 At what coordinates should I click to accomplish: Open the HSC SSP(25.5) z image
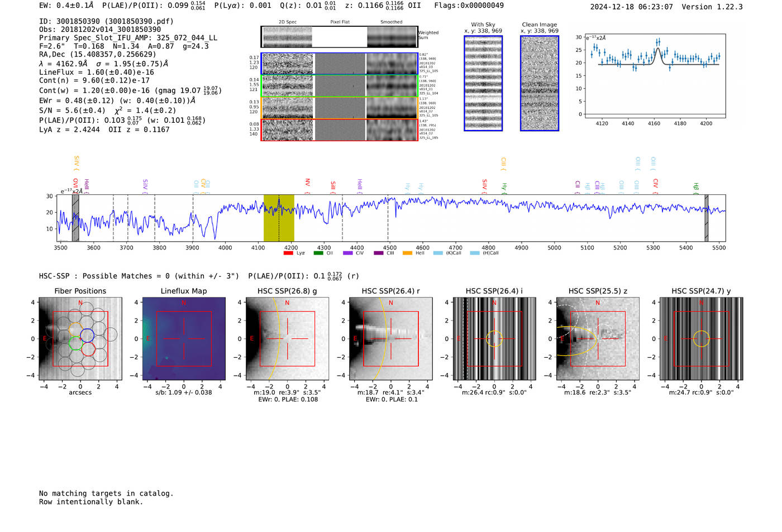point(598,339)
